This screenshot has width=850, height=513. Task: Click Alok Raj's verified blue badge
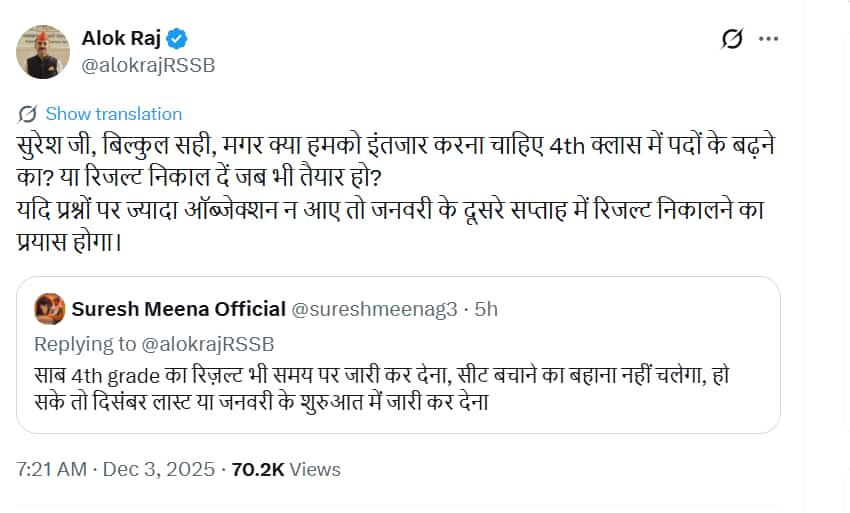coord(177,39)
